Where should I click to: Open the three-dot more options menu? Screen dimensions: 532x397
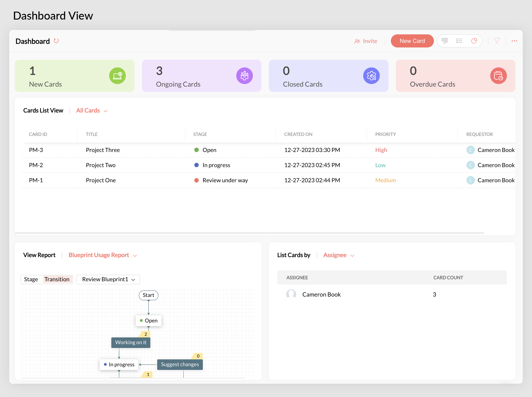coord(514,41)
